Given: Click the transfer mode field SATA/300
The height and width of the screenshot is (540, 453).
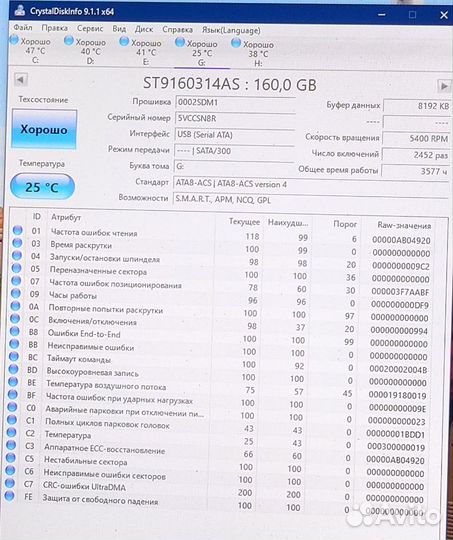Looking at the screenshot, I should [x=234, y=151].
